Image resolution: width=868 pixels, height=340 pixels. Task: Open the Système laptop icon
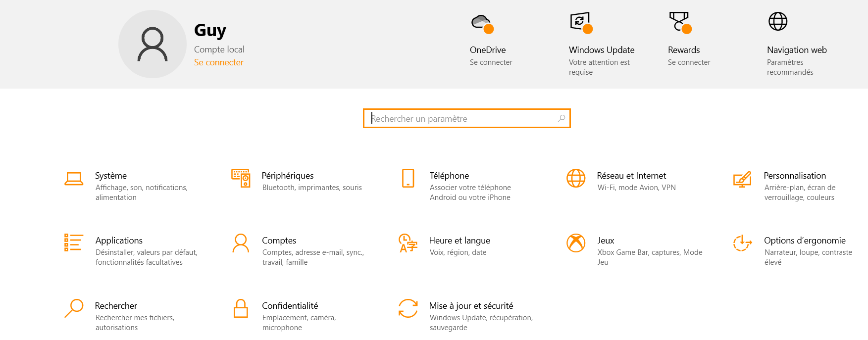click(74, 179)
